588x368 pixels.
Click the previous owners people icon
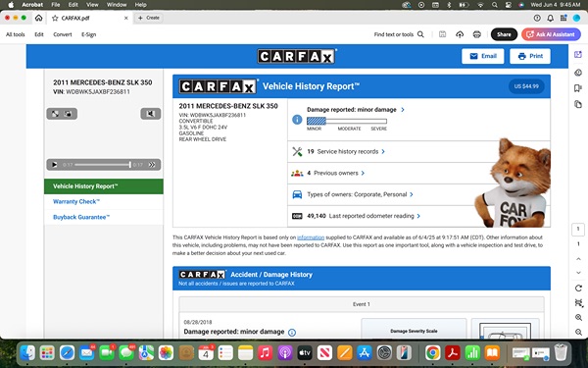(x=297, y=173)
